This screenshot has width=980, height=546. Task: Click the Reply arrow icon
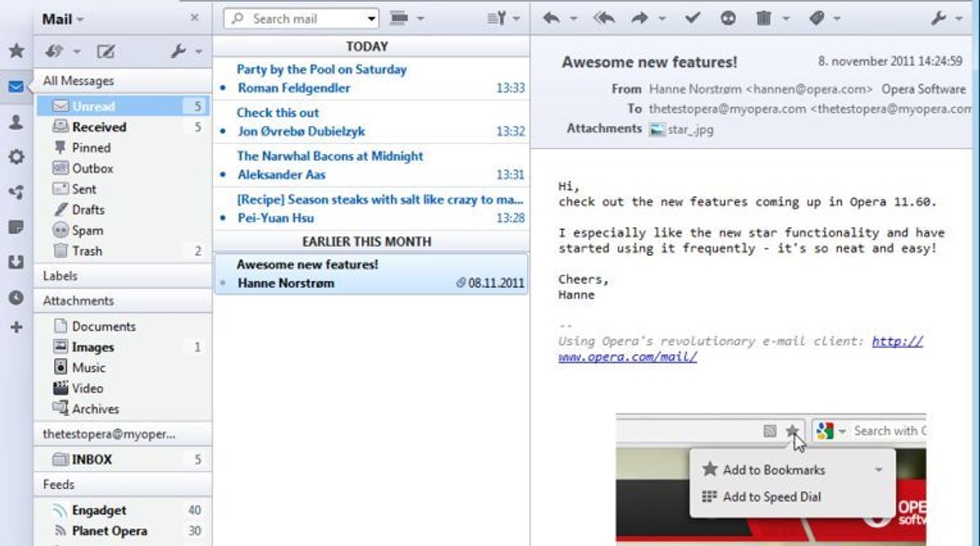(x=551, y=18)
